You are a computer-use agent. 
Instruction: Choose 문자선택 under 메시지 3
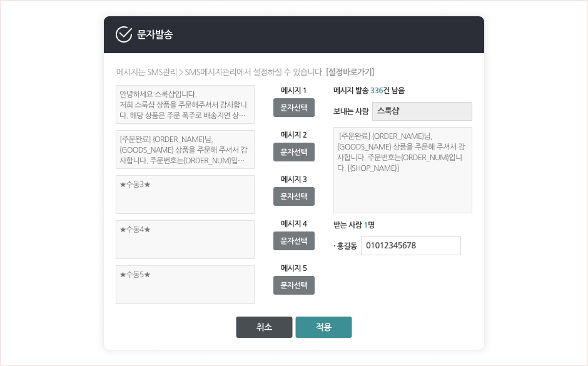point(293,196)
